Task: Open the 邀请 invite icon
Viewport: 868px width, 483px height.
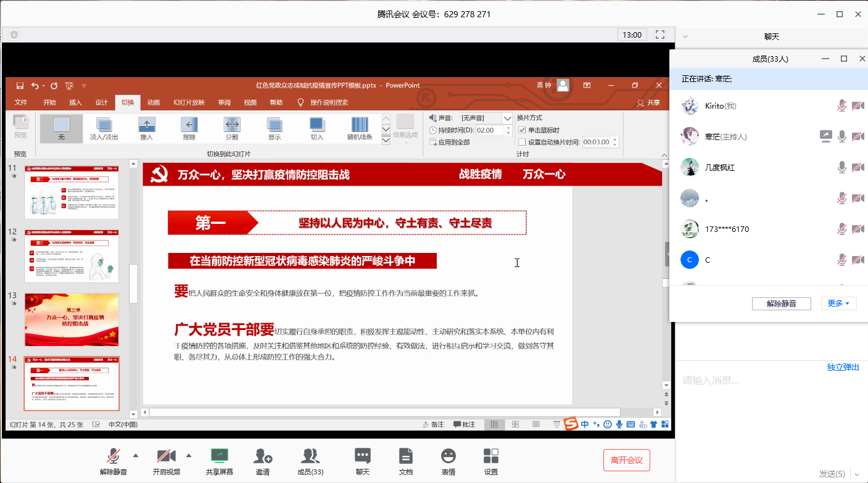Action: 263,456
